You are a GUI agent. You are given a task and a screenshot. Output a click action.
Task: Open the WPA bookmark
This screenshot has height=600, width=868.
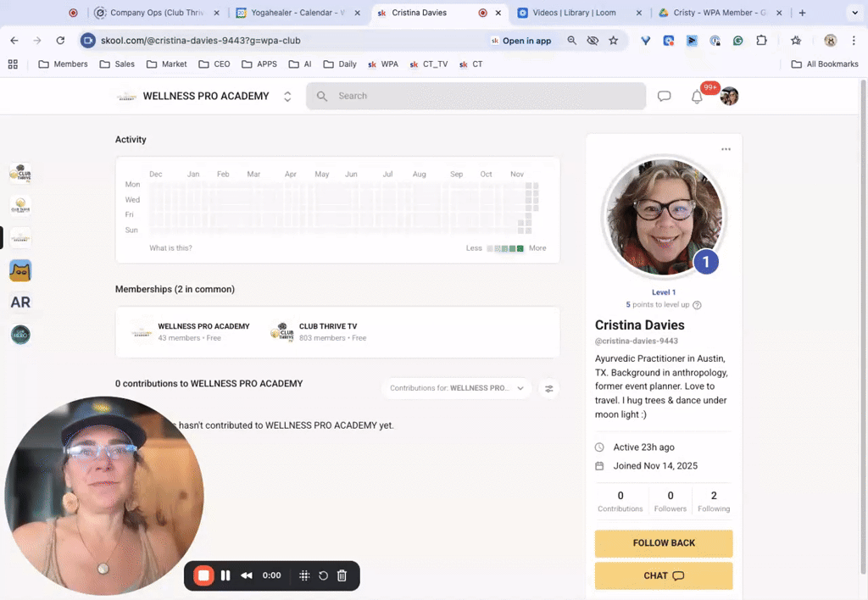pyautogui.click(x=384, y=64)
